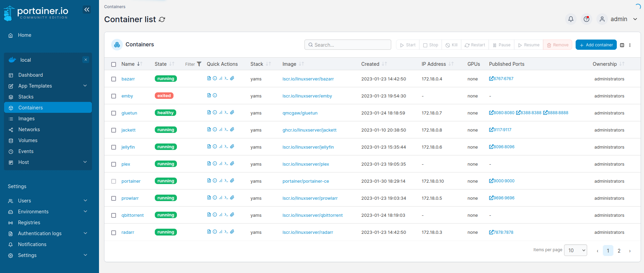
Task: Click the Add container button
Action: click(596, 45)
